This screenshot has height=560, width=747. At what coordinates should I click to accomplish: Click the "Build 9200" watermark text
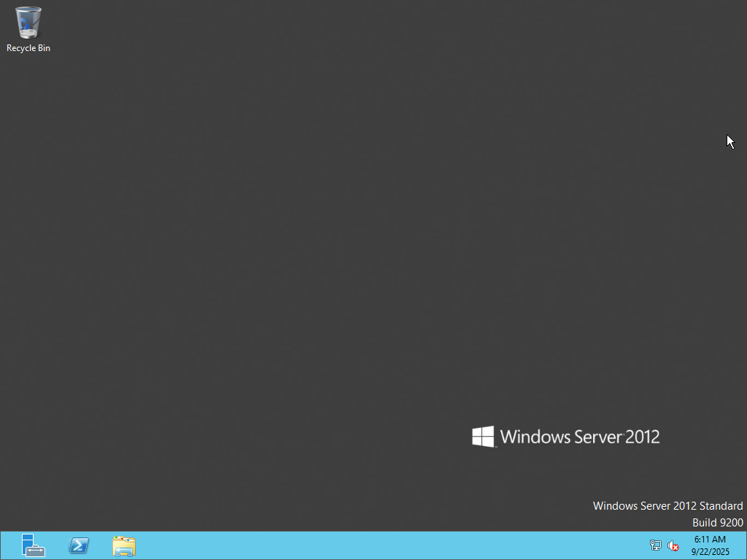pyautogui.click(x=717, y=522)
